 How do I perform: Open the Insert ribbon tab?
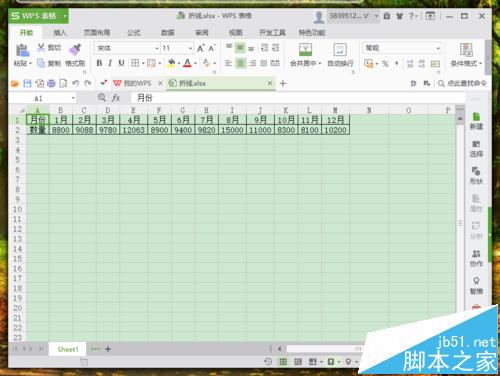(x=60, y=32)
